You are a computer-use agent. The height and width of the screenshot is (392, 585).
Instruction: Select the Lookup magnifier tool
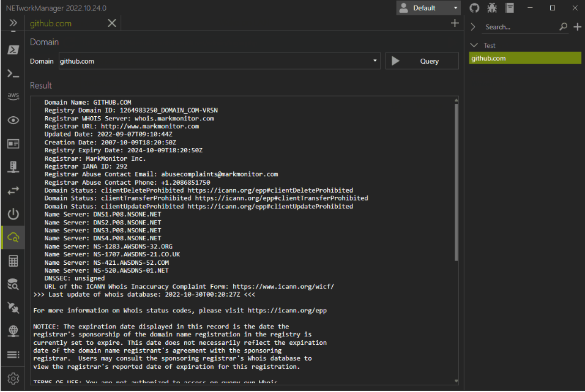pos(13,284)
